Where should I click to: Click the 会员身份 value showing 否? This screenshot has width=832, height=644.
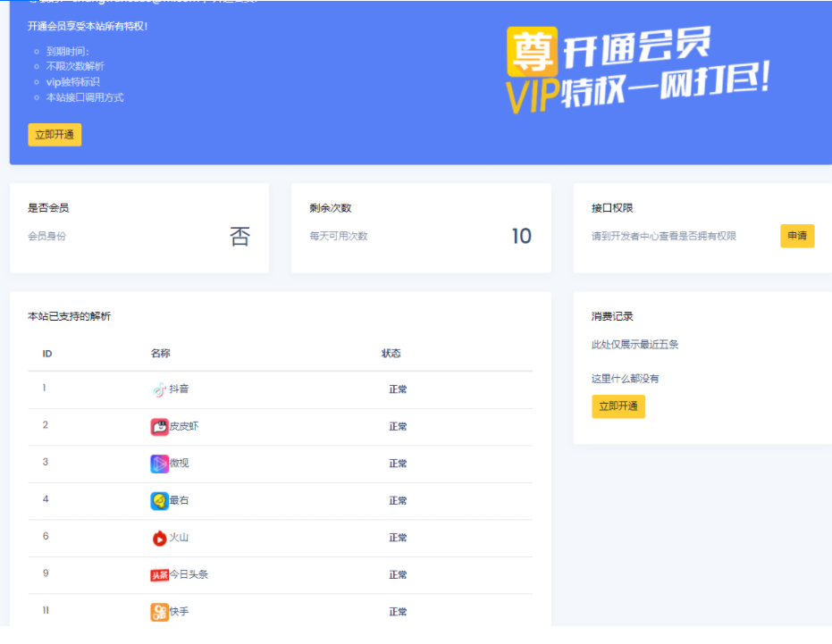tap(238, 233)
